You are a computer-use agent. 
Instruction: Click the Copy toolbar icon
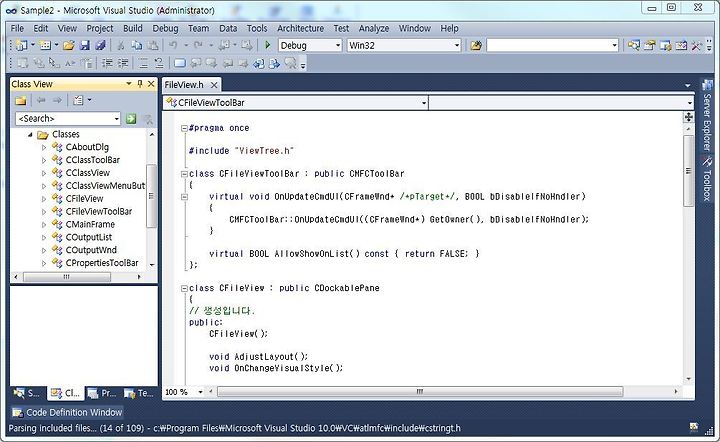pos(137,45)
